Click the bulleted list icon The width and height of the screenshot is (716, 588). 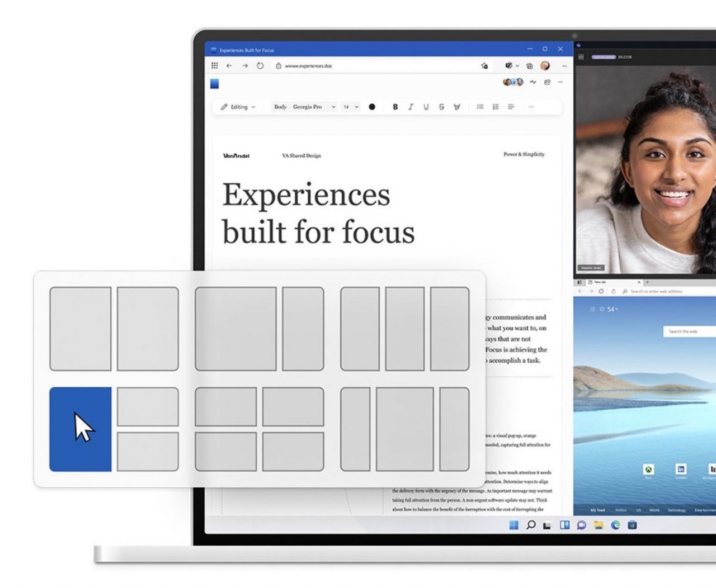pos(480,107)
